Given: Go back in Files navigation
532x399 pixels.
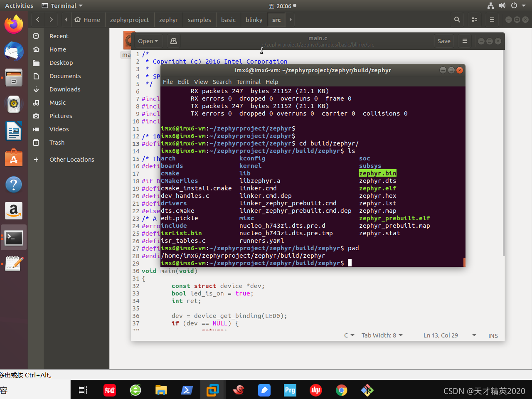Looking at the screenshot, I should click(x=38, y=20).
